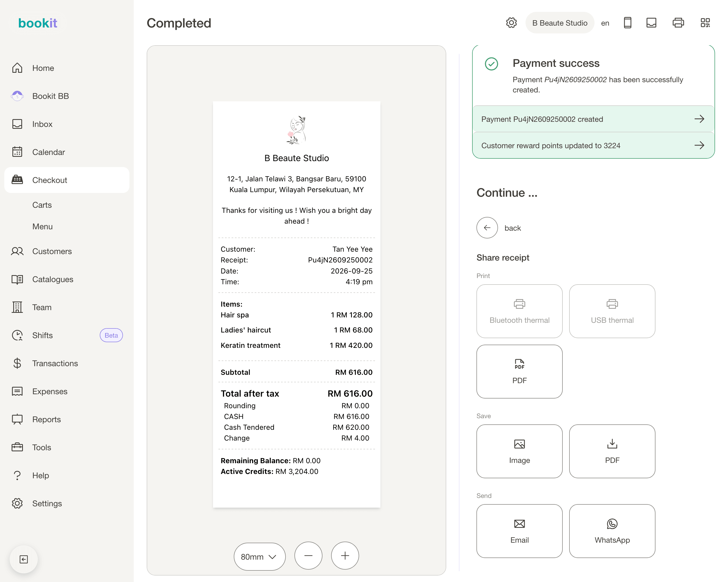Save receipt as Image
The height and width of the screenshot is (582, 728).
pyautogui.click(x=519, y=451)
